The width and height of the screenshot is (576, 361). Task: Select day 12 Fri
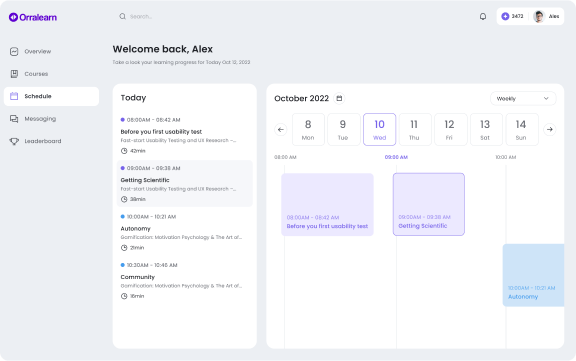(x=450, y=129)
